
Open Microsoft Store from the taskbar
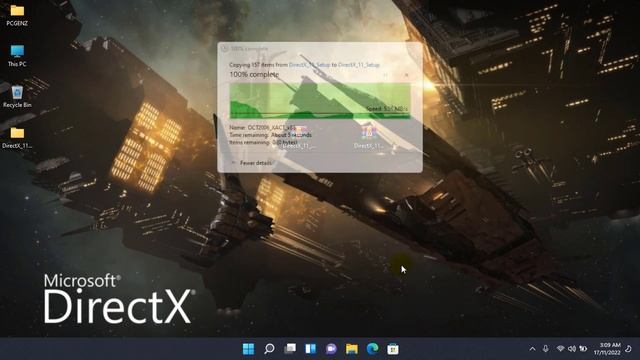[393, 349]
